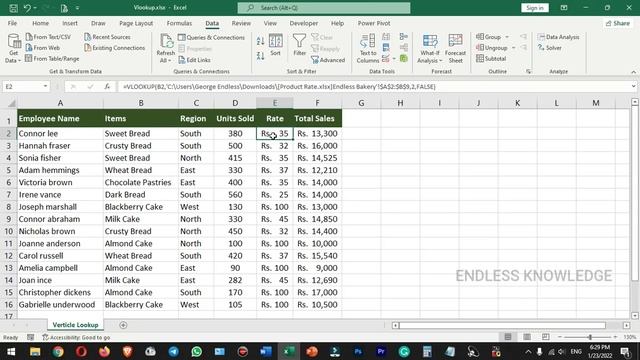The image size is (640, 360).
Task: Switch to Normal view
Action: (x=508, y=337)
